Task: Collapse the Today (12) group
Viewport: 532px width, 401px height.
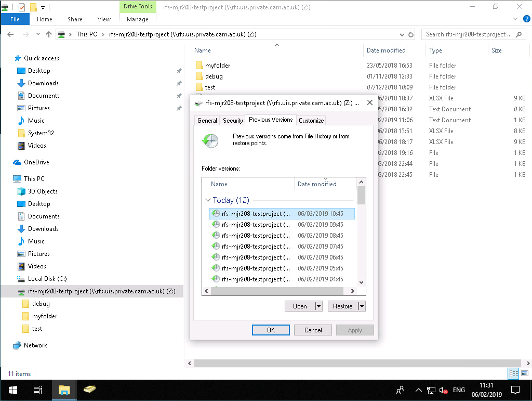Action: click(x=208, y=200)
